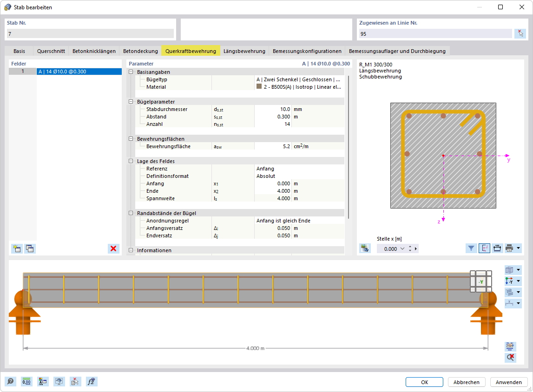Open the cross-section image settings icon
Image resolution: width=533 pixels, height=392 pixels.
point(365,248)
